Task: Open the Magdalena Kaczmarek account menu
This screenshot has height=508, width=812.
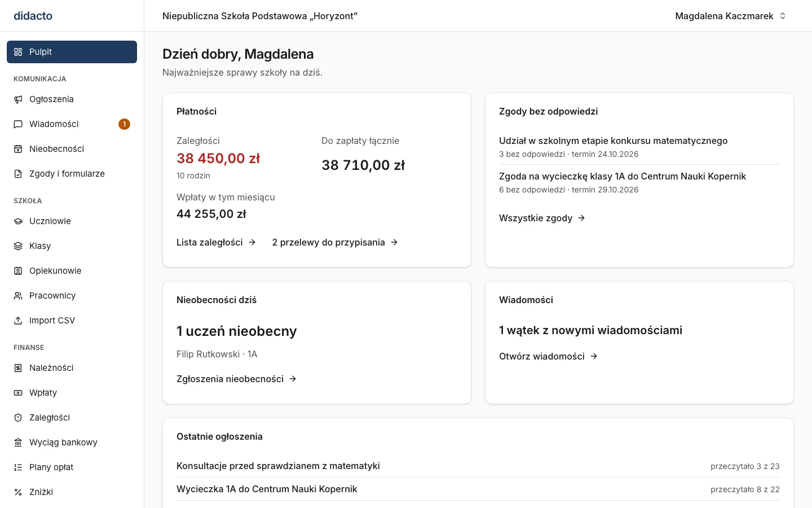Action: [x=731, y=16]
